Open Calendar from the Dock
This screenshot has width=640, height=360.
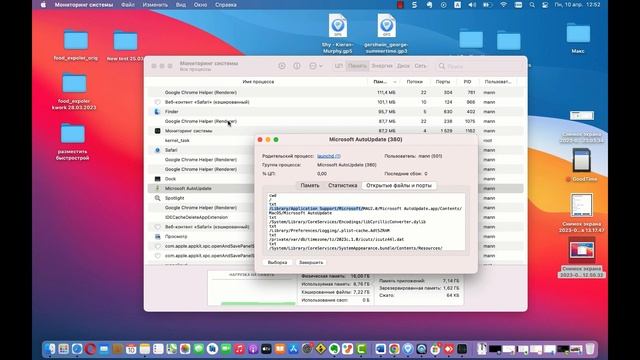pos(131,349)
